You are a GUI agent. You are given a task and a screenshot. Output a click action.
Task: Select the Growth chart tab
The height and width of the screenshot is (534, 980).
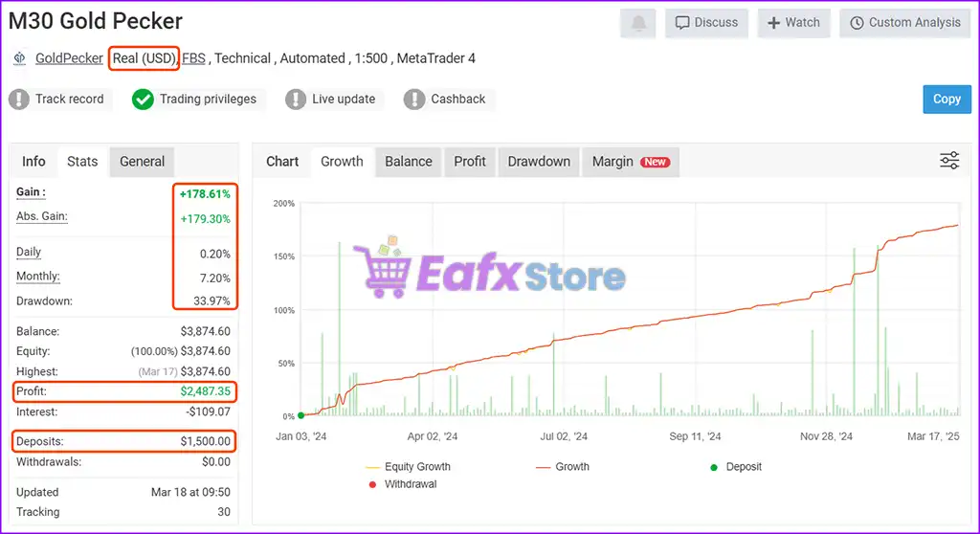342,162
